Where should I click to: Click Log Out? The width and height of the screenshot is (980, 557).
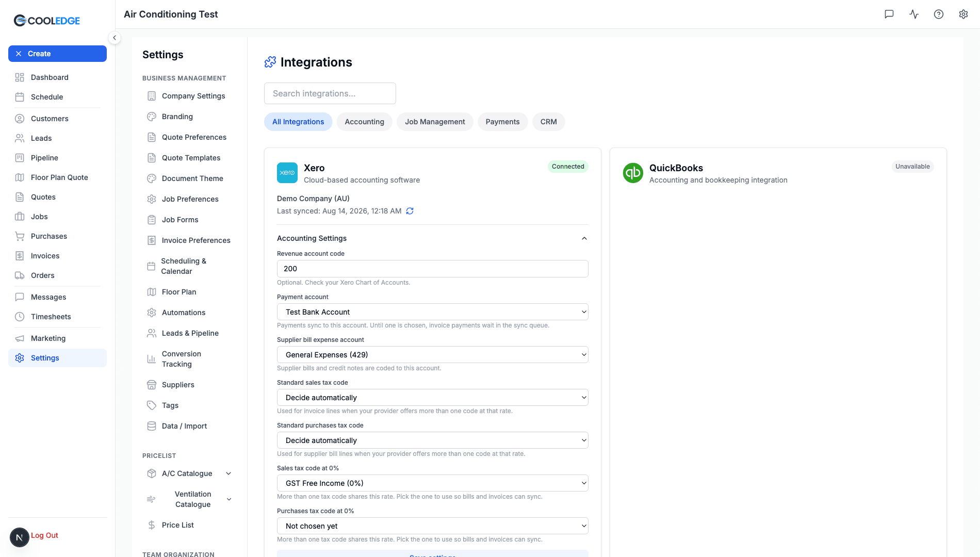pos(44,535)
